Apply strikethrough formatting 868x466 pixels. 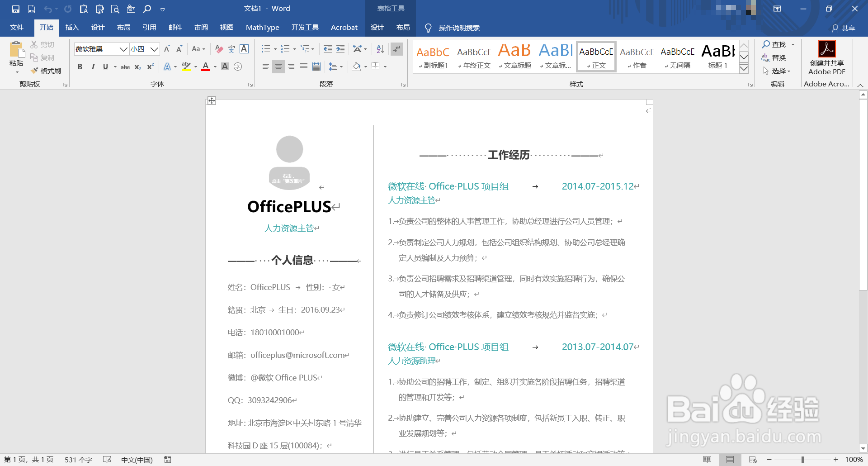coord(125,67)
